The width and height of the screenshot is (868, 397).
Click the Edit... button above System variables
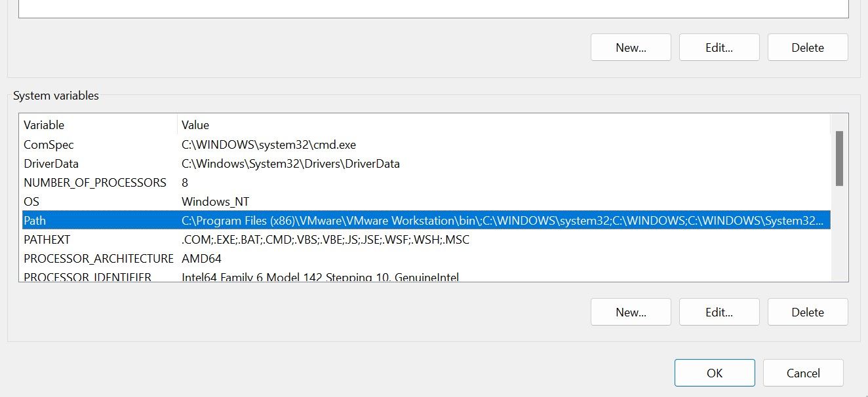click(719, 47)
